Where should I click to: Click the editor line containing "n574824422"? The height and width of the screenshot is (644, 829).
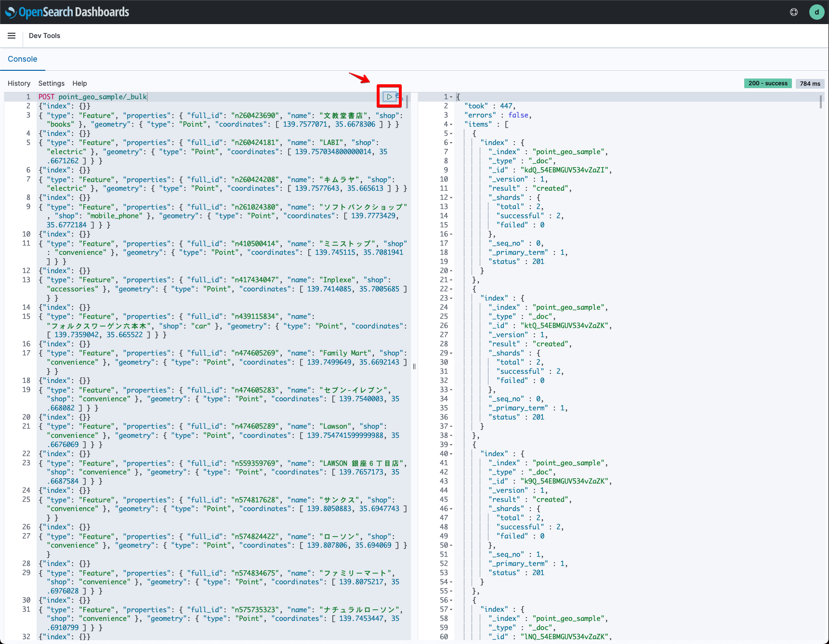click(223, 545)
